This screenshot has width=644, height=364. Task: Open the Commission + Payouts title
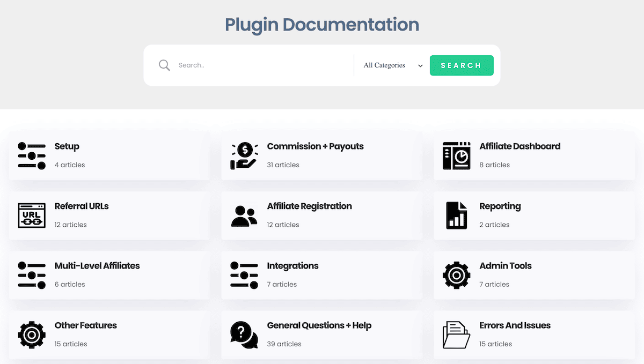click(316, 146)
